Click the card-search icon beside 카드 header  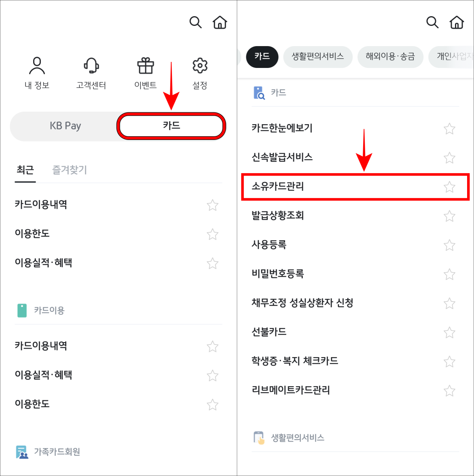(259, 93)
